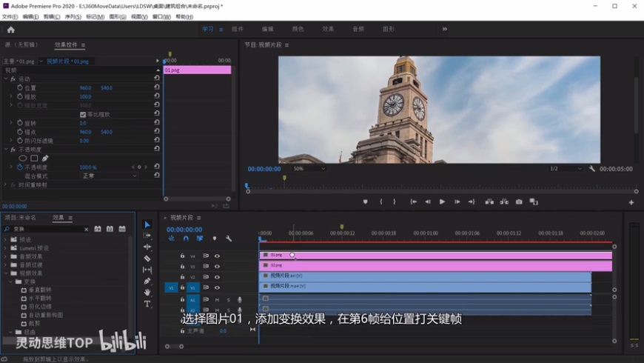Screen dimensions: 644x363
Task: Open the 窗口(W) menu
Action: click(161, 16)
